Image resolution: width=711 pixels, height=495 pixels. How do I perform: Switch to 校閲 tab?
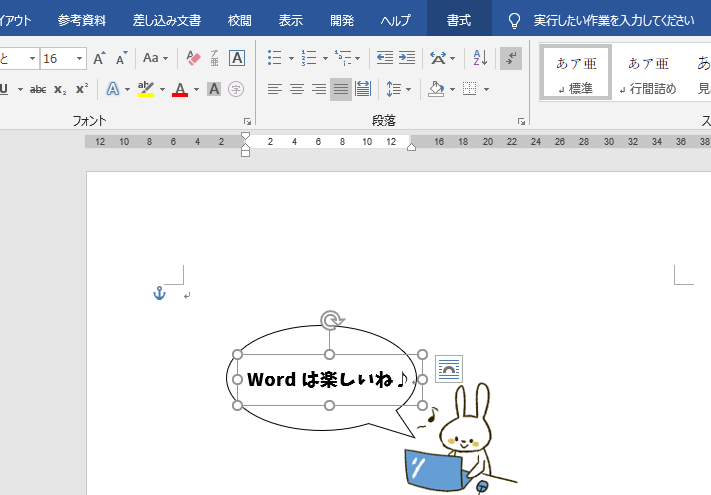[239, 20]
